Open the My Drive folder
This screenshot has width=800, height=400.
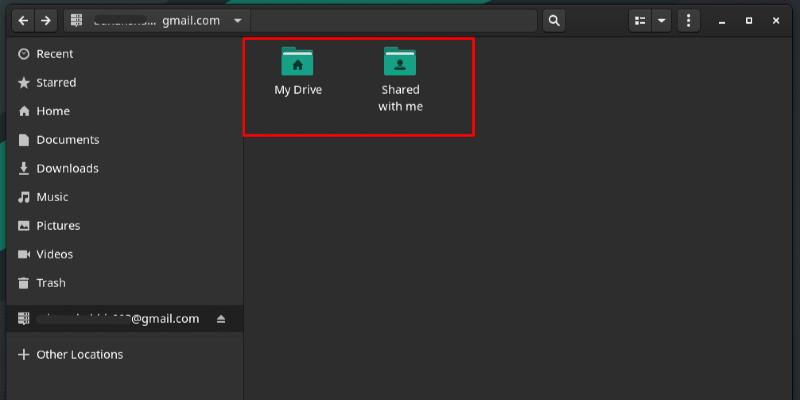[297, 71]
